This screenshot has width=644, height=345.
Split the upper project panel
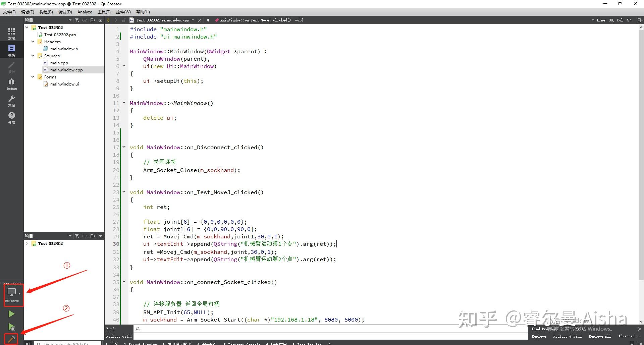[93, 20]
